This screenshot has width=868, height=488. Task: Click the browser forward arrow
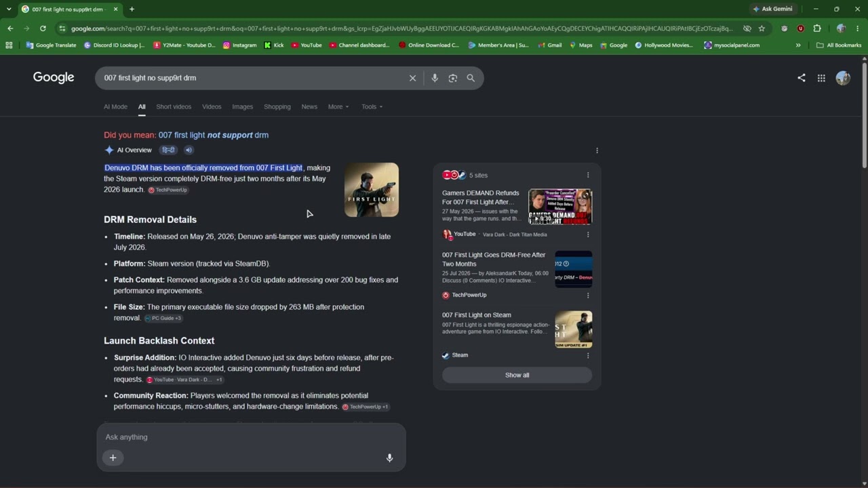pyautogui.click(x=26, y=28)
